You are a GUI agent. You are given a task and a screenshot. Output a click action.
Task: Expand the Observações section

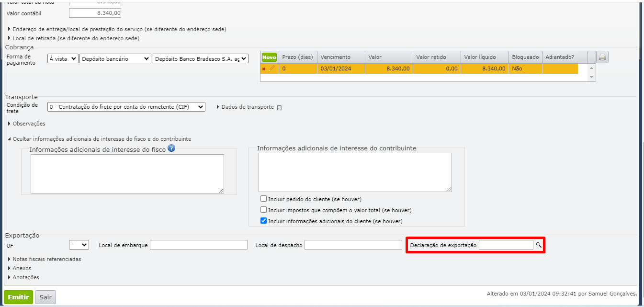26,124
